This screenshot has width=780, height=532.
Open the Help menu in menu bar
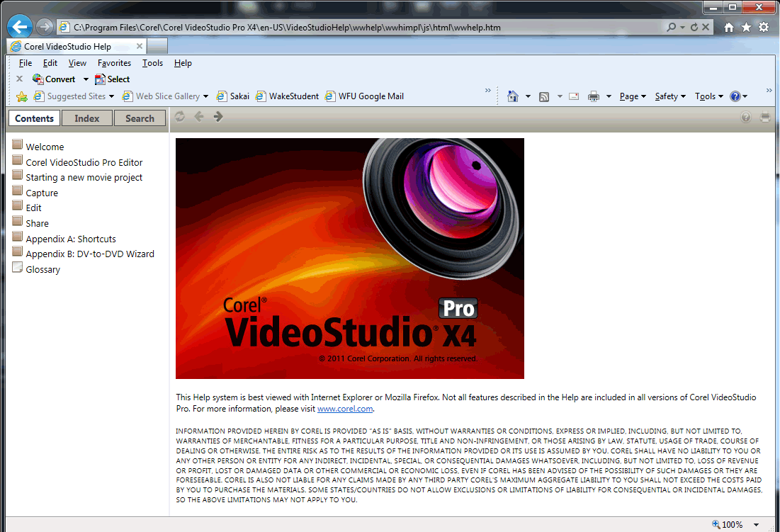point(183,63)
